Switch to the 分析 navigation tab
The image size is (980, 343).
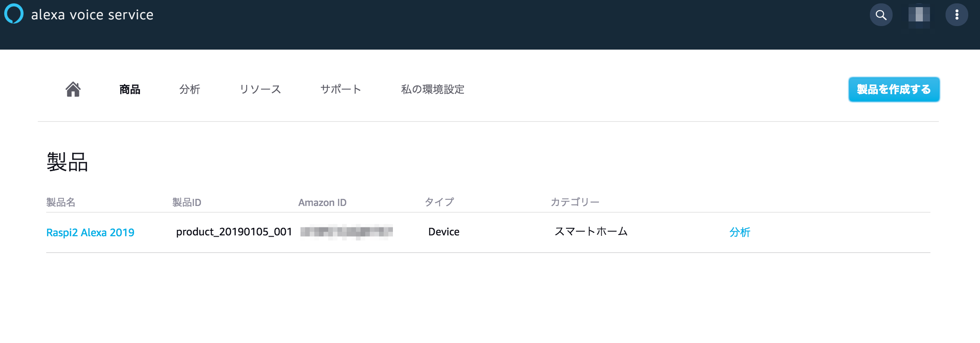click(x=190, y=89)
